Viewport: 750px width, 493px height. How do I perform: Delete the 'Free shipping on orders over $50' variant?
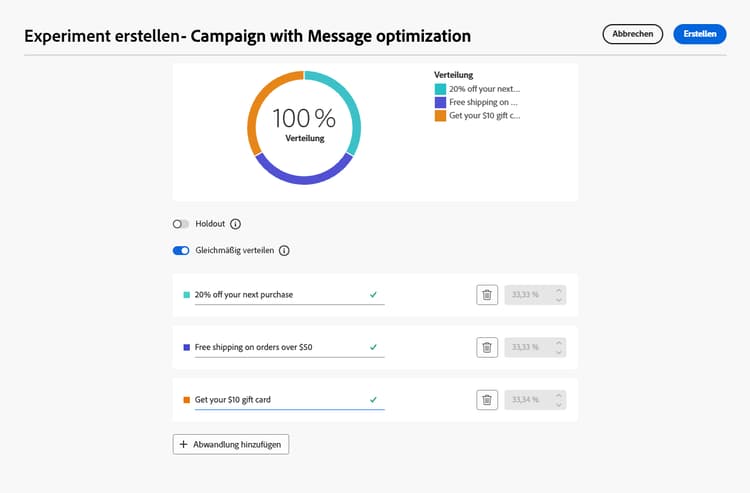point(487,347)
